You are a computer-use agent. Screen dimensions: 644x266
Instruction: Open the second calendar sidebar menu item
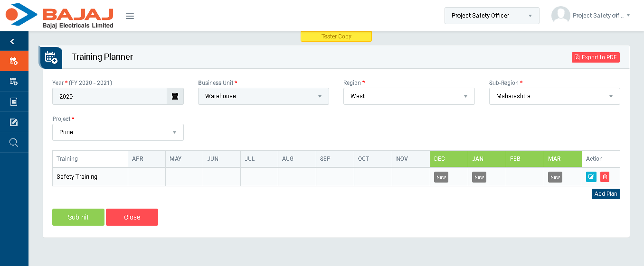point(14,82)
